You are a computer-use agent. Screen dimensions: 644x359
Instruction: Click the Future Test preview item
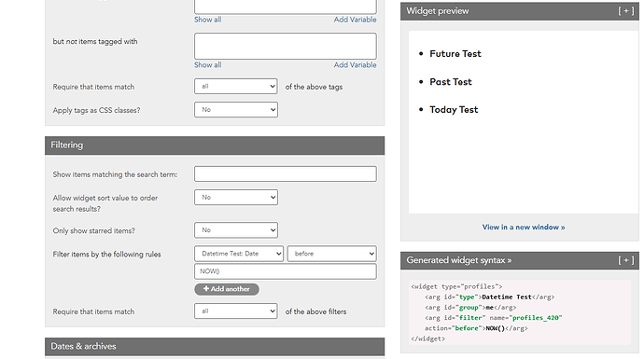tap(455, 54)
